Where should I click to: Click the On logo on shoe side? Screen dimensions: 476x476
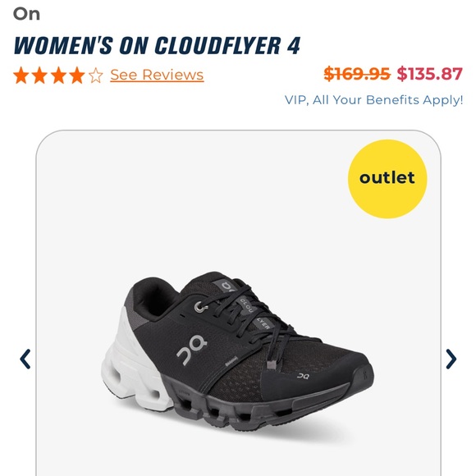pos(192,349)
